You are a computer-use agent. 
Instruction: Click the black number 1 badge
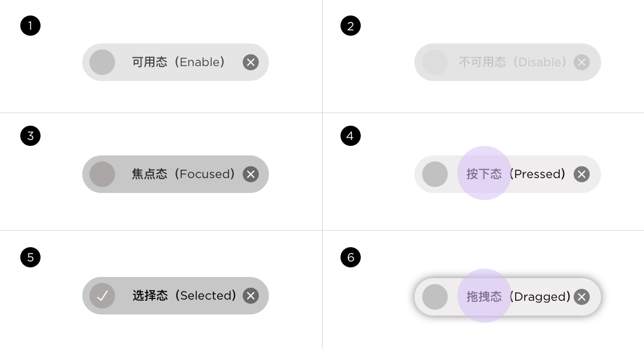tap(30, 26)
